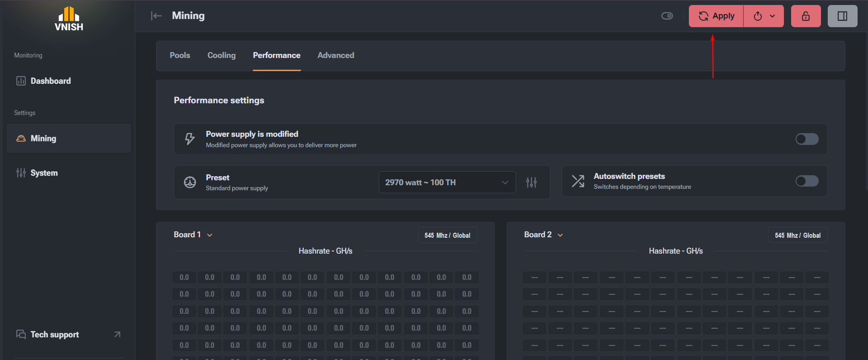Expand the Board 1 chevron
Viewport: 868px width, 360px height.
coord(210,235)
